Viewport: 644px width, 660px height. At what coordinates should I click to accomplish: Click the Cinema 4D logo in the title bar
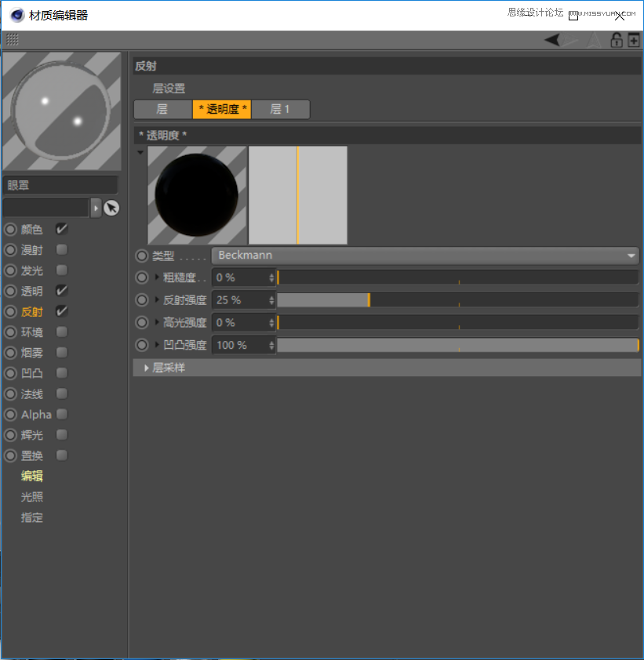16,14
